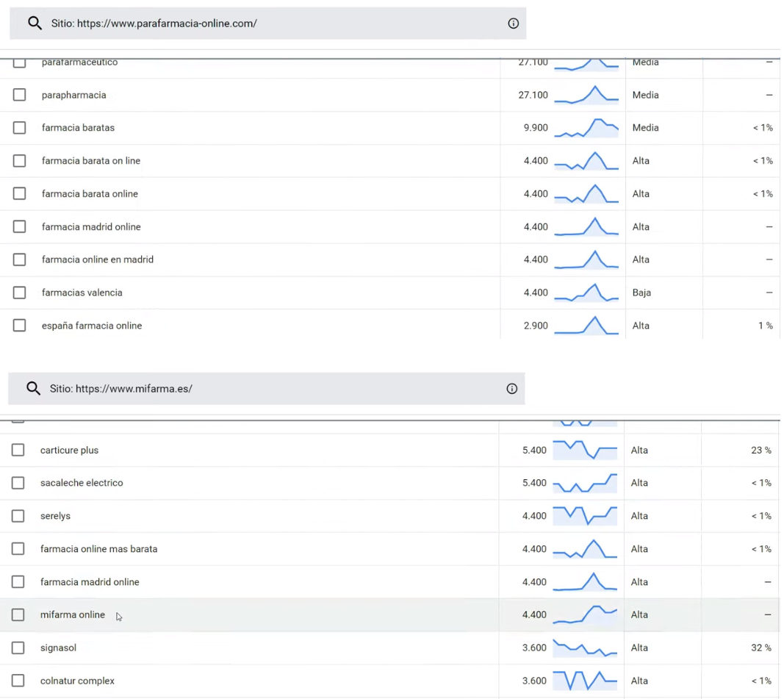Click keyword farmacia online en madrid

[x=98, y=259]
